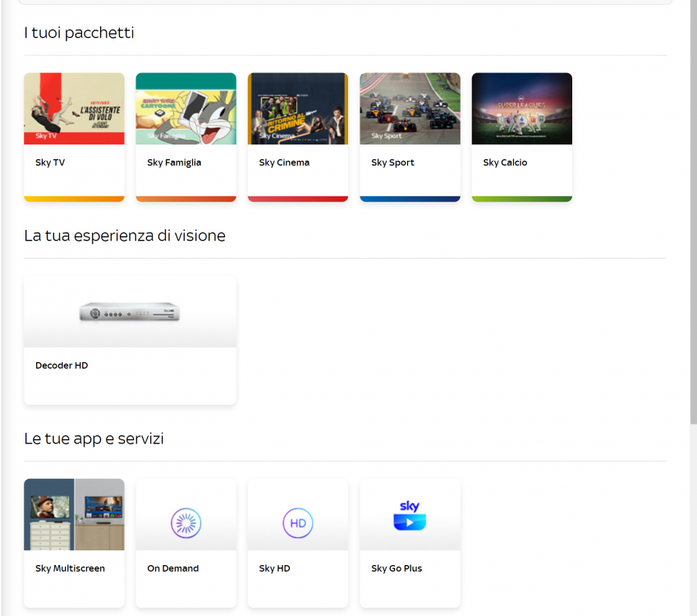This screenshot has height=616, width=697.
Task: Select the Sky Sport racing thumbnail
Action: 410,108
